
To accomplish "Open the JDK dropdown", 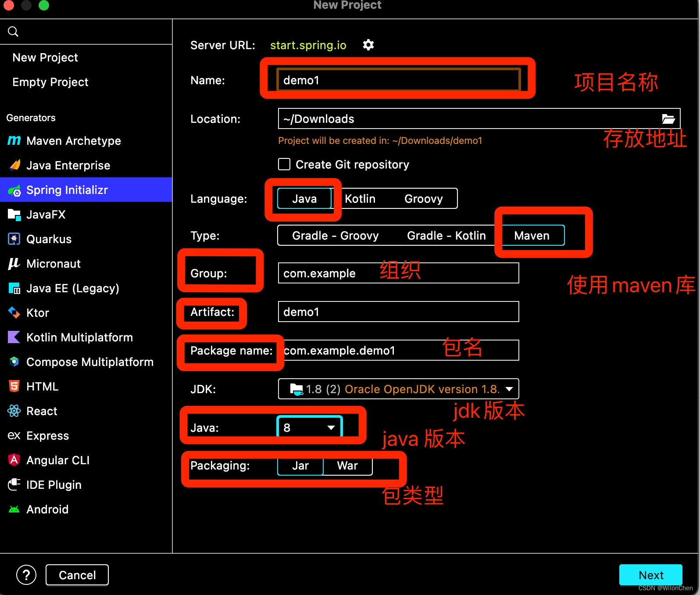I will [x=398, y=389].
